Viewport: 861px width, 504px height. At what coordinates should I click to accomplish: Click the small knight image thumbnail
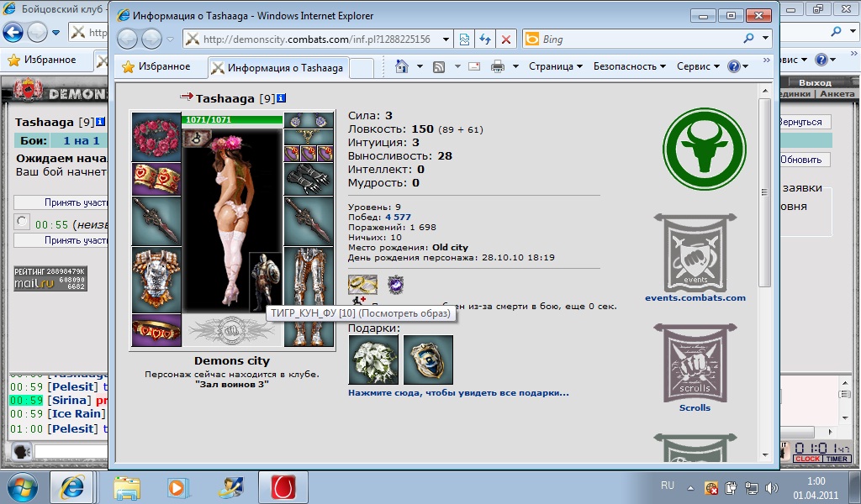click(x=265, y=281)
